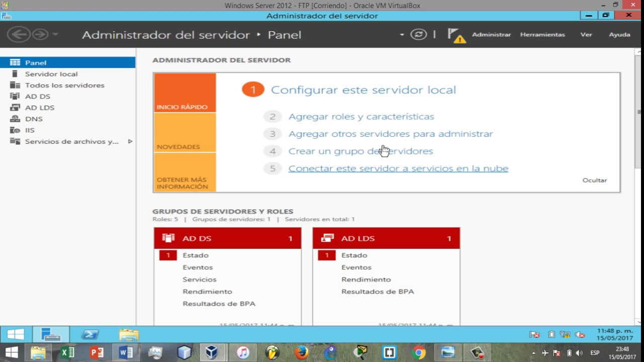The image size is (644, 362).
Task: Click the Todos los servidores sidebar icon
Action: (x=15, y=85)
